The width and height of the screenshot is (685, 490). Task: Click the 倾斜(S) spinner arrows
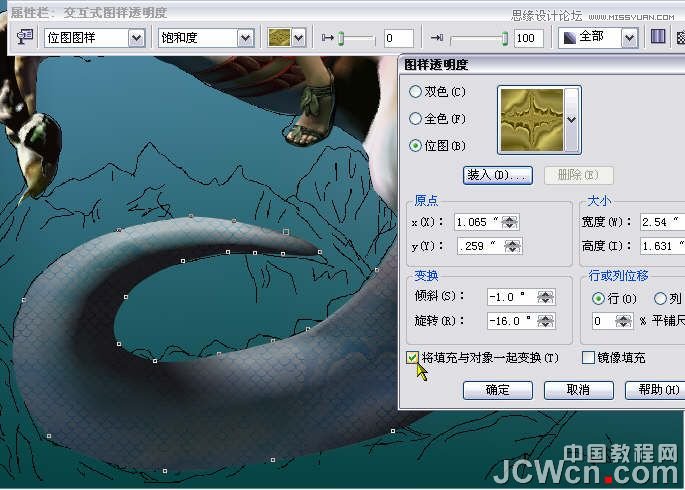pyautogui.click(x=545, y=297)
